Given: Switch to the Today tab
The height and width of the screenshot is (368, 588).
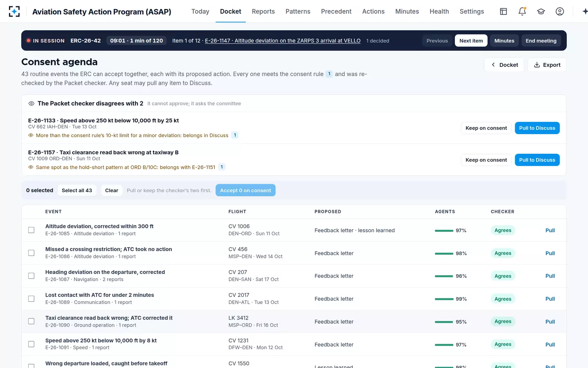Looking at the screenshot, I should 200,11.
